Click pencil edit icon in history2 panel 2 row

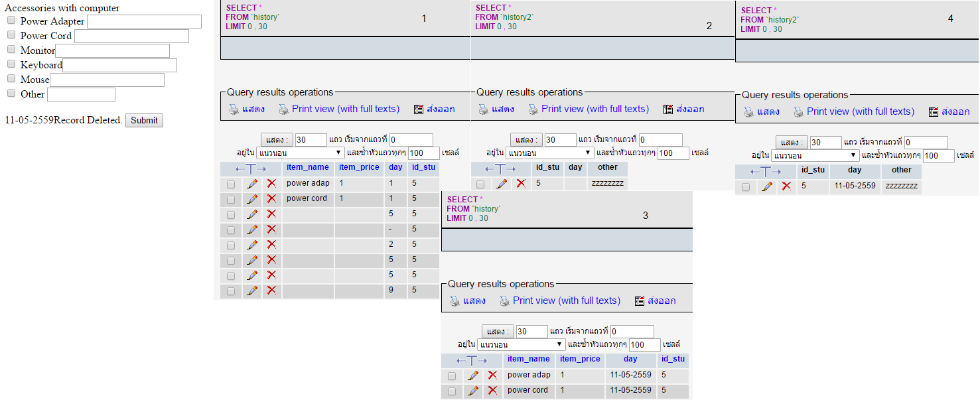coord(502,184)
